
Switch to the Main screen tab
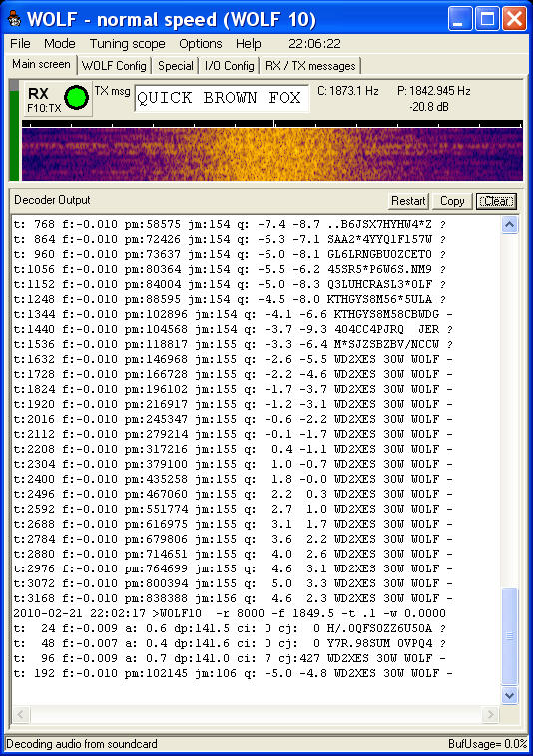41,64
